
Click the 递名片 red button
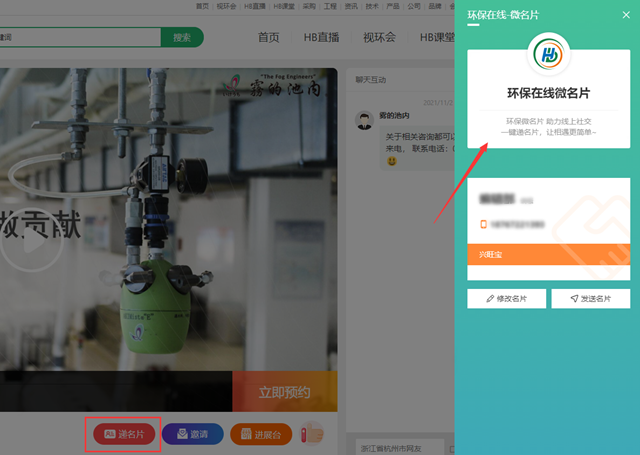(x=124, y=434)
